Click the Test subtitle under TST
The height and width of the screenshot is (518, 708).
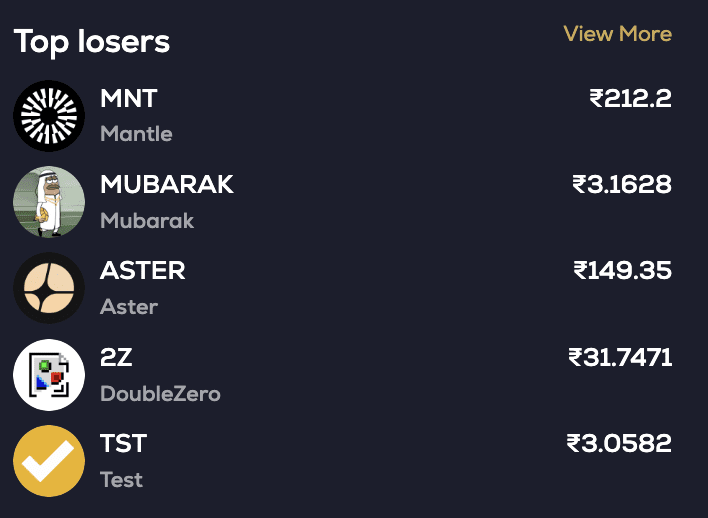[x=121, y=480]
